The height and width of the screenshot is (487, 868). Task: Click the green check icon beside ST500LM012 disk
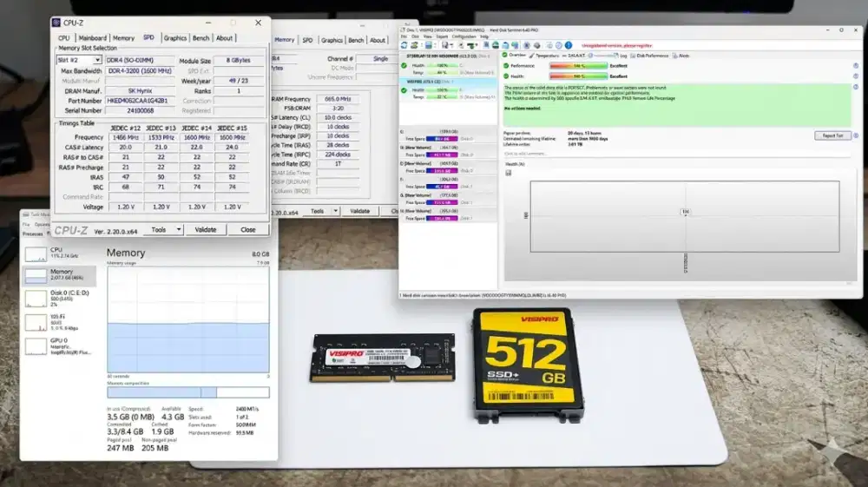point(404,65)
